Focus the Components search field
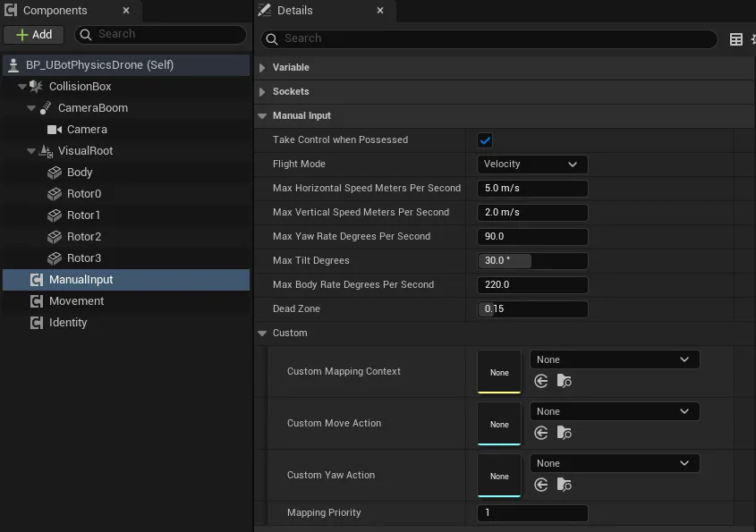The image size is (756, 532). click(x=160, y=34)
